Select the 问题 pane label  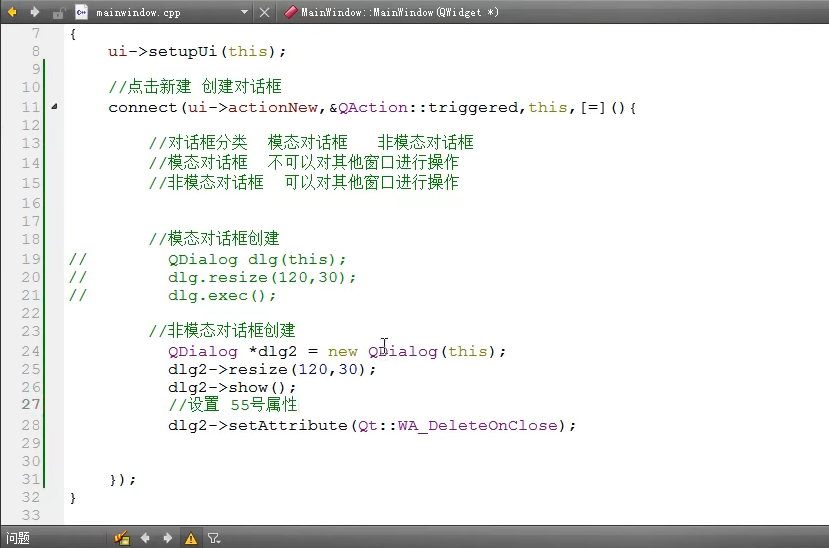pyautogui.click(x=18, y=538)
